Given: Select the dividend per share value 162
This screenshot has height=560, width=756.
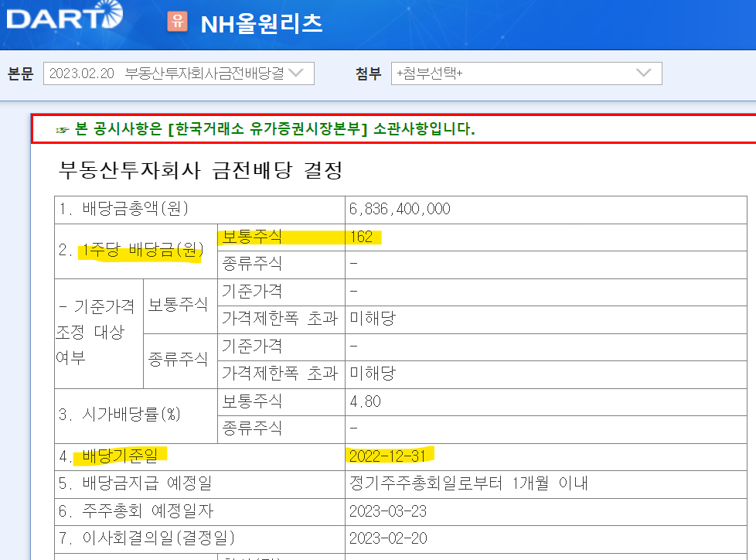Looking at the screenshot, I should [361, 237].
